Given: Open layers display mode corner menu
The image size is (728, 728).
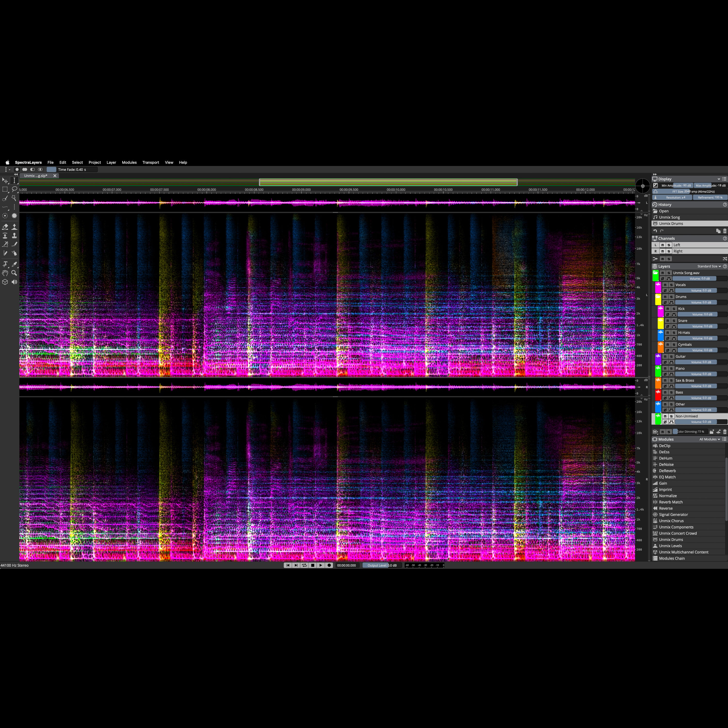Looking at the screenshot, I should [x=655, y=432].
